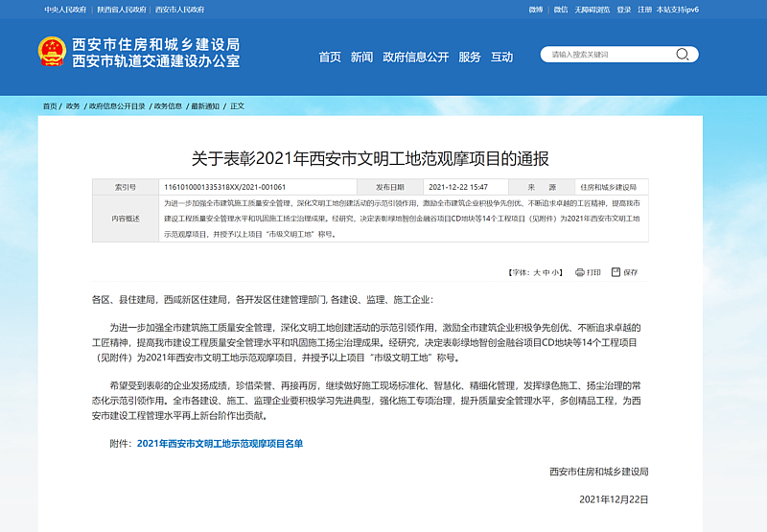
Task: Open the 互动 navigation item
Action: [501, 57]
